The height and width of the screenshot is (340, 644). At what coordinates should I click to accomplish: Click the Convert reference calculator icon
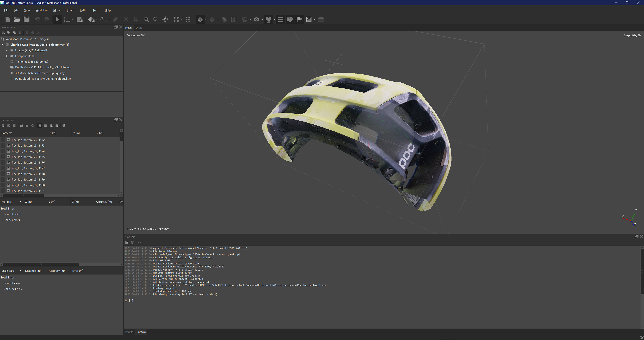[x=21, y=126]
